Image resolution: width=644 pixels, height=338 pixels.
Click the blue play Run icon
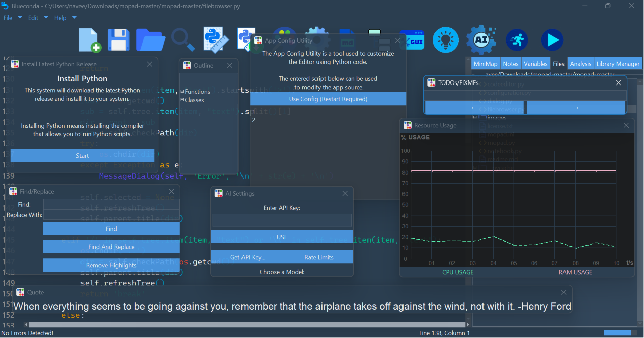(x=552, y=40)
